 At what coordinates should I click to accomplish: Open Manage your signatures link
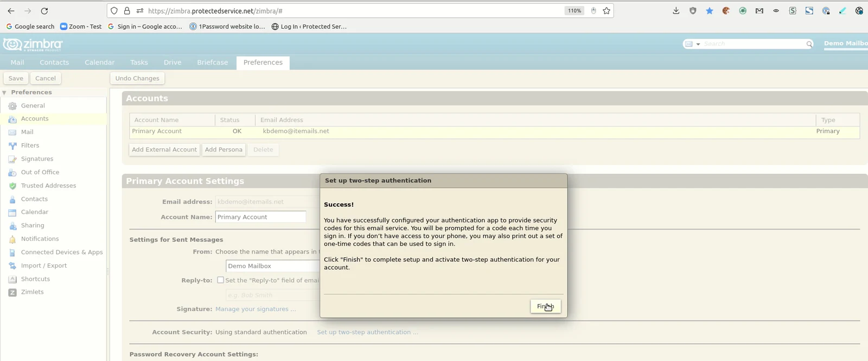[256, 309]
